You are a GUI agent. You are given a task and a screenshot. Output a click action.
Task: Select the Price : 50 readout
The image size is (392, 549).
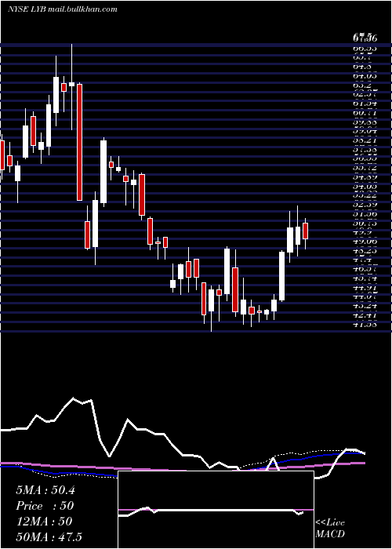pyautogui.click(x=45, y=506)
